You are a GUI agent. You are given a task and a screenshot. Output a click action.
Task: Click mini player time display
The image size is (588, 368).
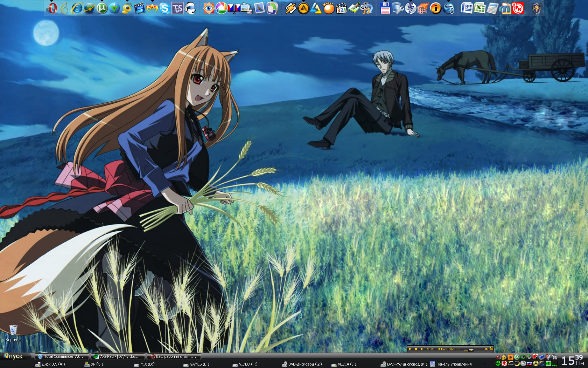(454, 349)
